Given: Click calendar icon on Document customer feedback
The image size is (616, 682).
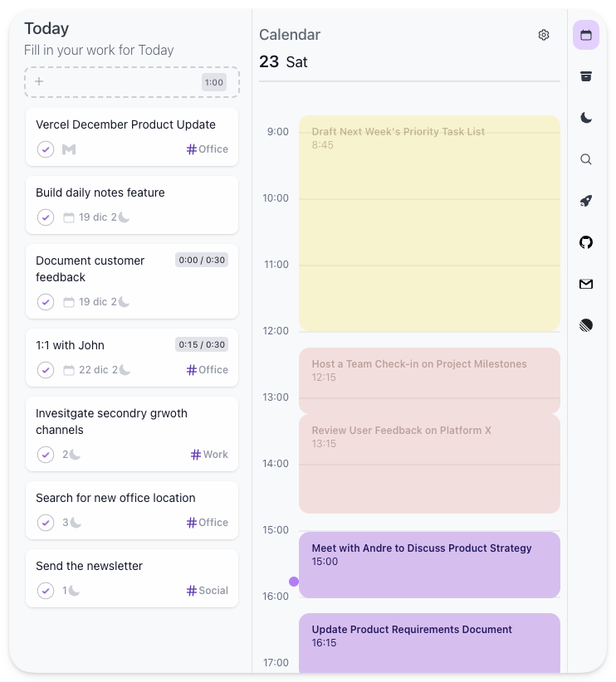Looking at the screenshot, I should click(x=69, y=302).
